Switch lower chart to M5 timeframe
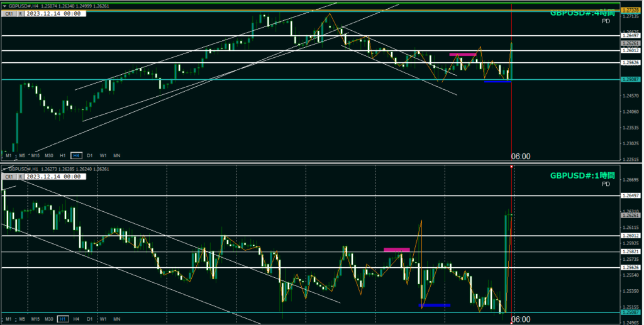This screenshot has width=644, height=325. point(22,319)
